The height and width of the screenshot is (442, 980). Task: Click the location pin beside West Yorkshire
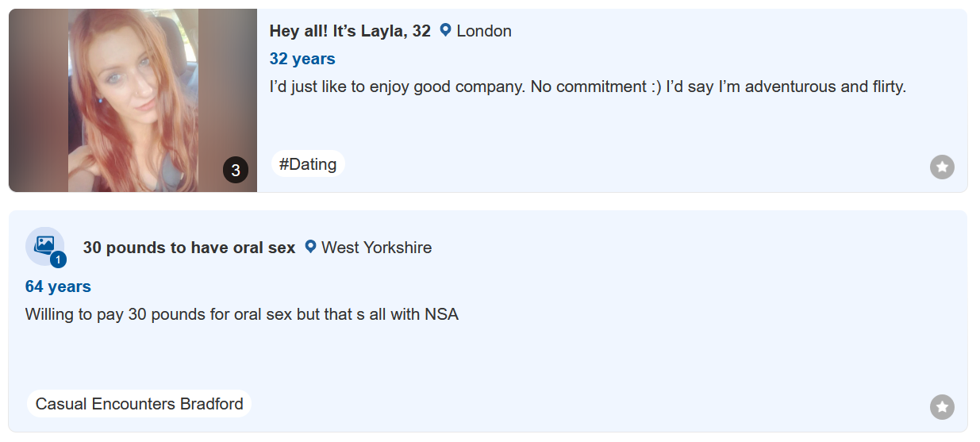(310, 247)
